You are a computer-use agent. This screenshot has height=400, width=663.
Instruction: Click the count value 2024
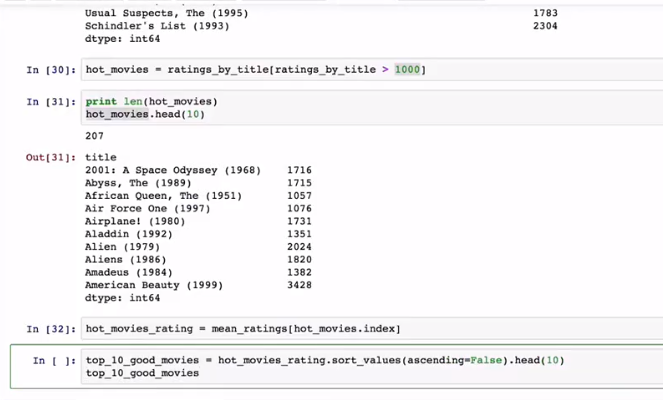299,247
